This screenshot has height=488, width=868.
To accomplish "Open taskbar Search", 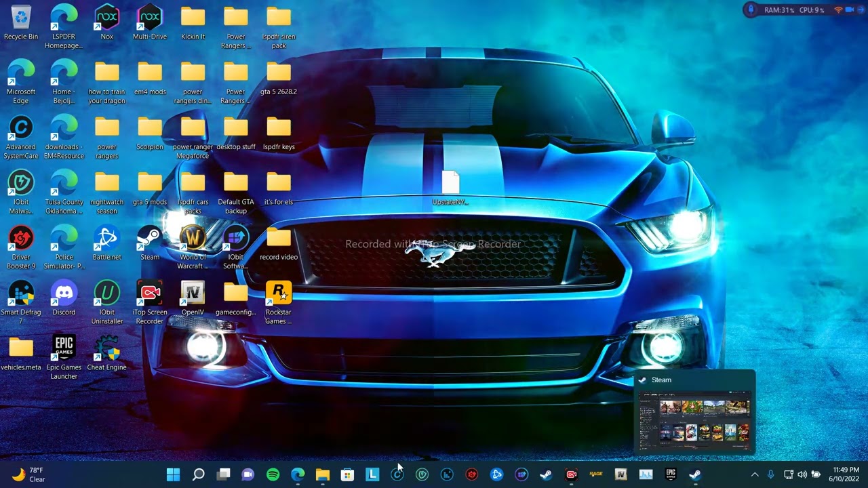I will click(x=199, y=474).
